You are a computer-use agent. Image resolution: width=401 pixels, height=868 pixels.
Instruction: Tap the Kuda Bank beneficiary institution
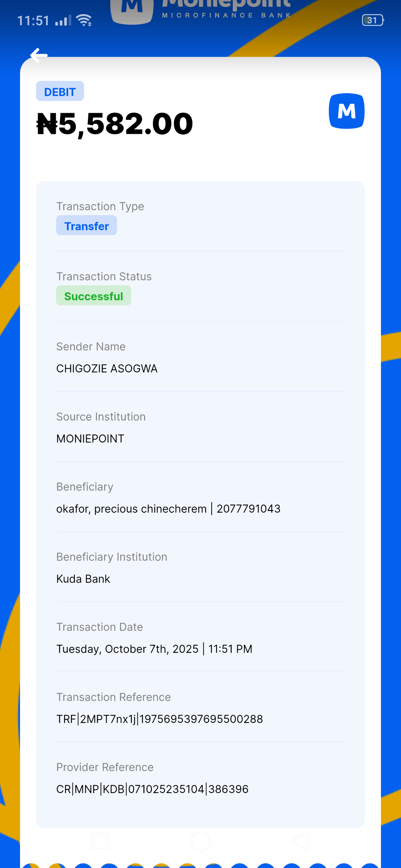pyautogui.click(x=83, y=579)
